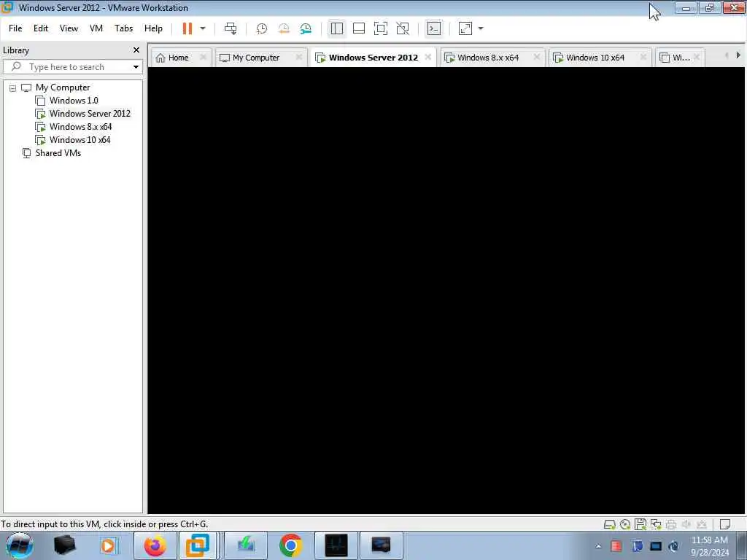747x560 pixels.
Task: Open Firefox from the taskbar
Action: tap(155, 545)
